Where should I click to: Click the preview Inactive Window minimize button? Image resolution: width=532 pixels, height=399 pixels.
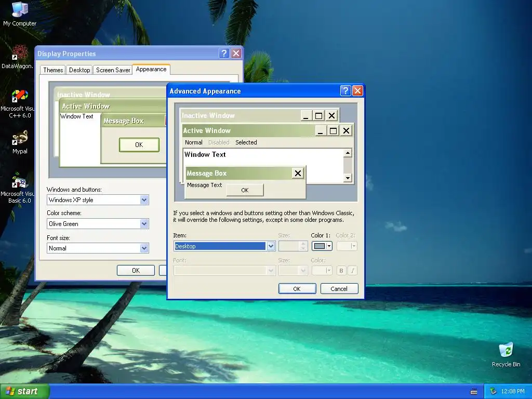coord(306,116)
